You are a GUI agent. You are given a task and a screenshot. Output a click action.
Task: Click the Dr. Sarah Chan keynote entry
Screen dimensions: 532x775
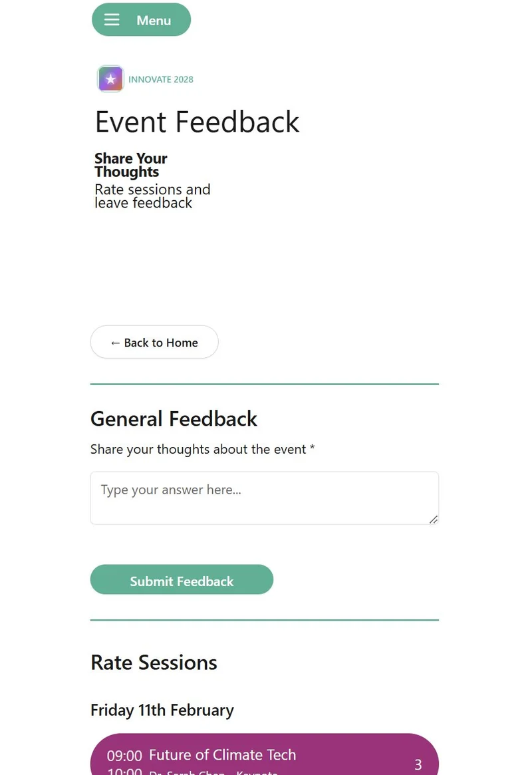(213, 772)
